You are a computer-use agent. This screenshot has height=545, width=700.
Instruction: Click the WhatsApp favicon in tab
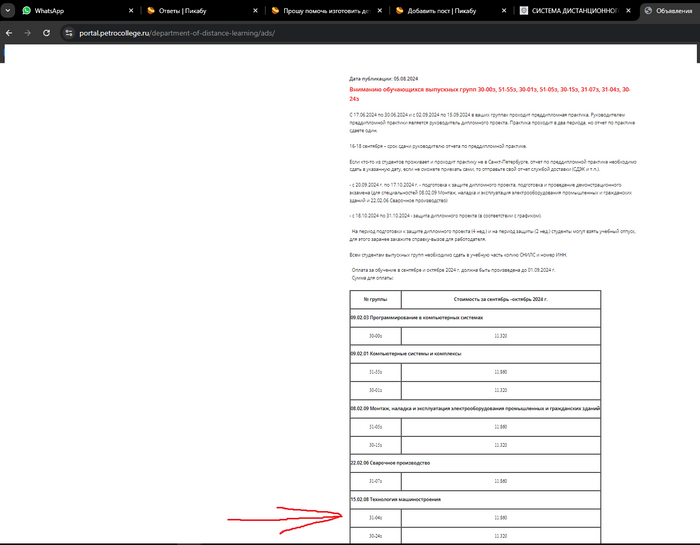27,11
